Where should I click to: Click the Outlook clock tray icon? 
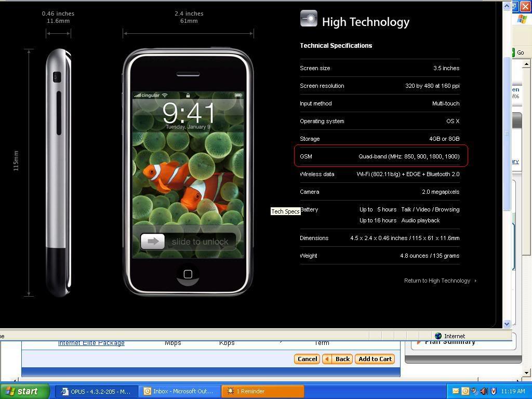click(465, 391)
